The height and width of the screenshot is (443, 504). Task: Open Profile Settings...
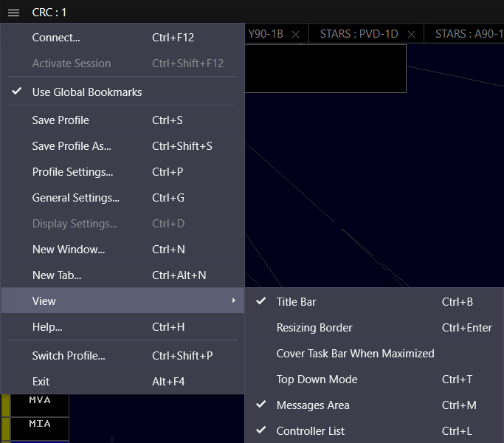click(x=72, y=172)
